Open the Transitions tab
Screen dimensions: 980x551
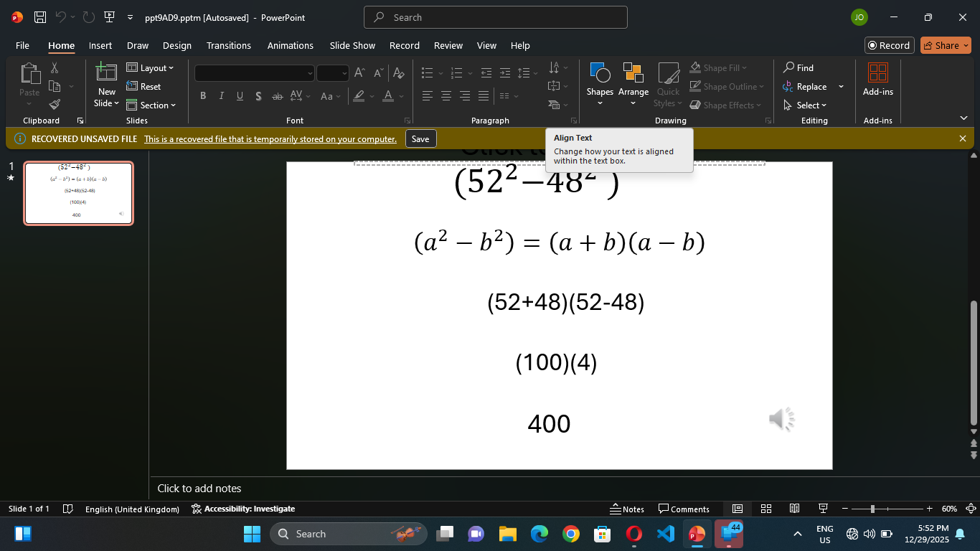coord(228,45)
